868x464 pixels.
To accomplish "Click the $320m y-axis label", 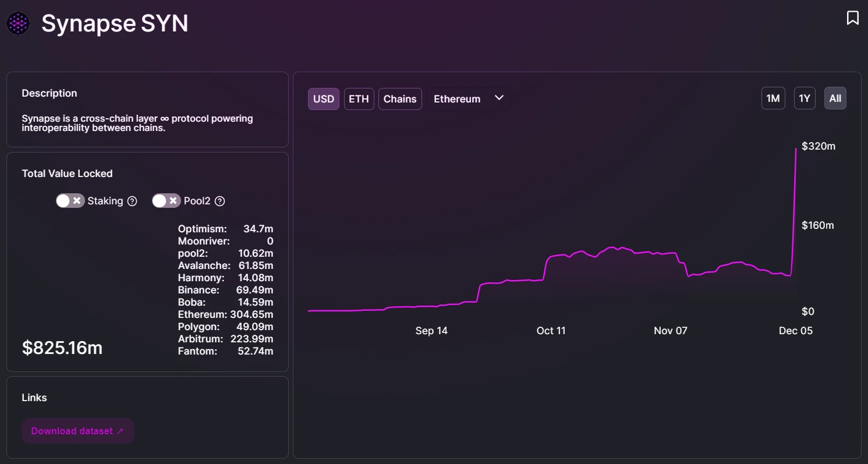I will (x=819, y=146).
